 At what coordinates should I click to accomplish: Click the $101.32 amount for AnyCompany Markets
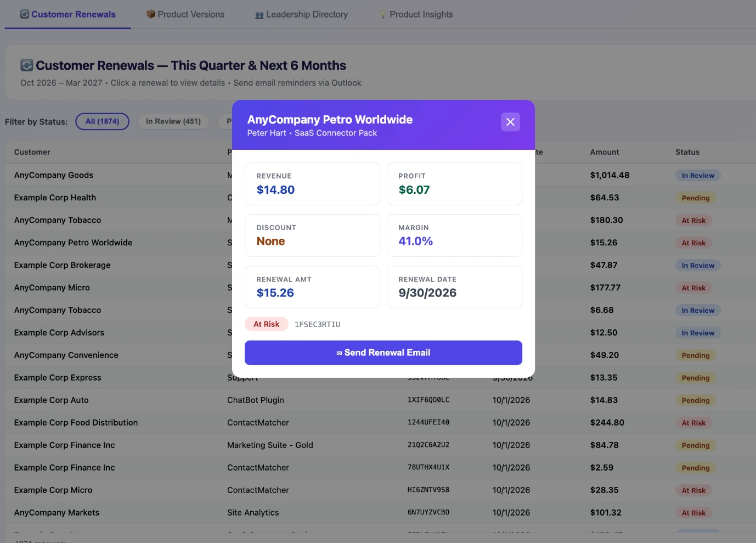(606, 513)
